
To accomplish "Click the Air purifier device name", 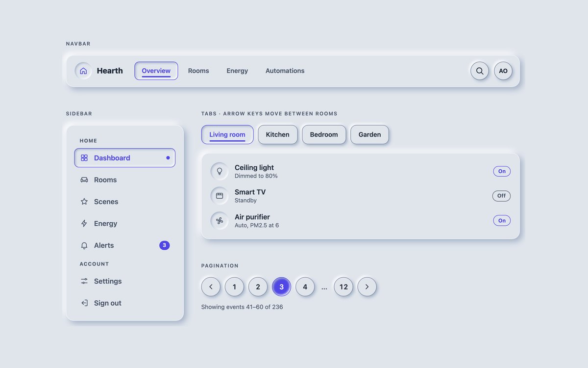I will pyautogui.click(x=252, y=217).
